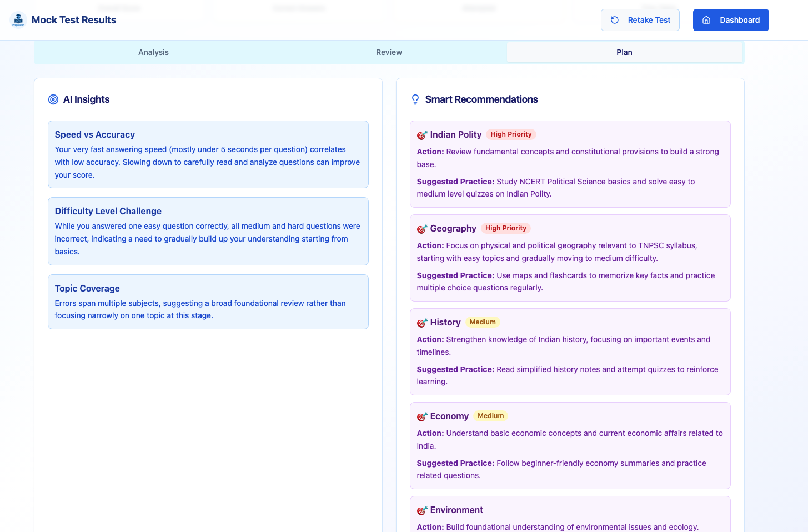Click the Medium badge next to History

[483, 322]
